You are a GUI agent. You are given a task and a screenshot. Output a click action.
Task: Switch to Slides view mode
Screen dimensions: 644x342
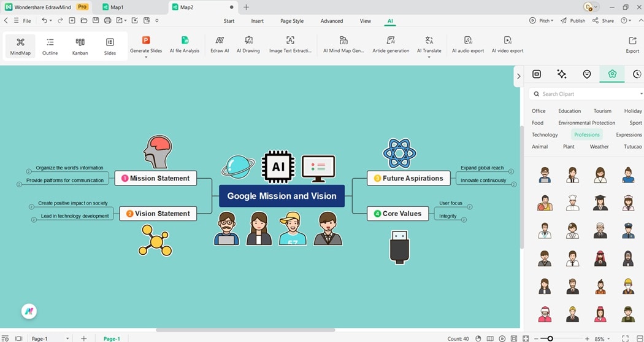pyautogui.click(x=110, y=46)
